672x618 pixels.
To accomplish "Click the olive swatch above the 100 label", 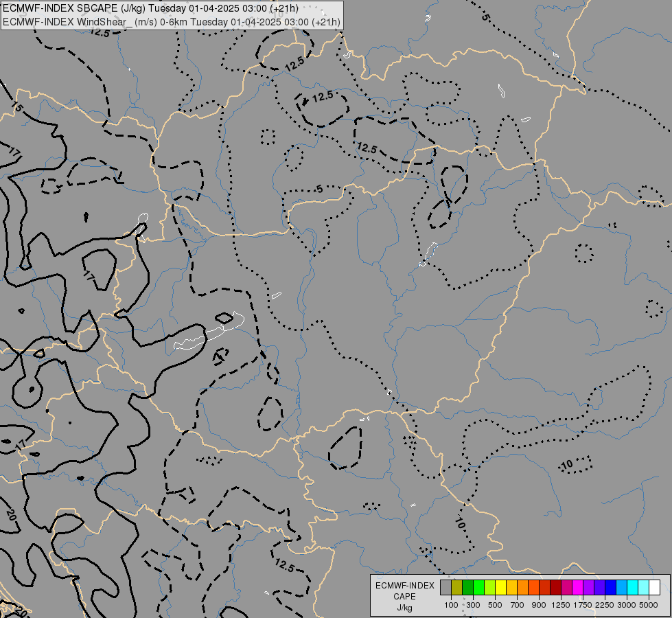I will 457,587.
